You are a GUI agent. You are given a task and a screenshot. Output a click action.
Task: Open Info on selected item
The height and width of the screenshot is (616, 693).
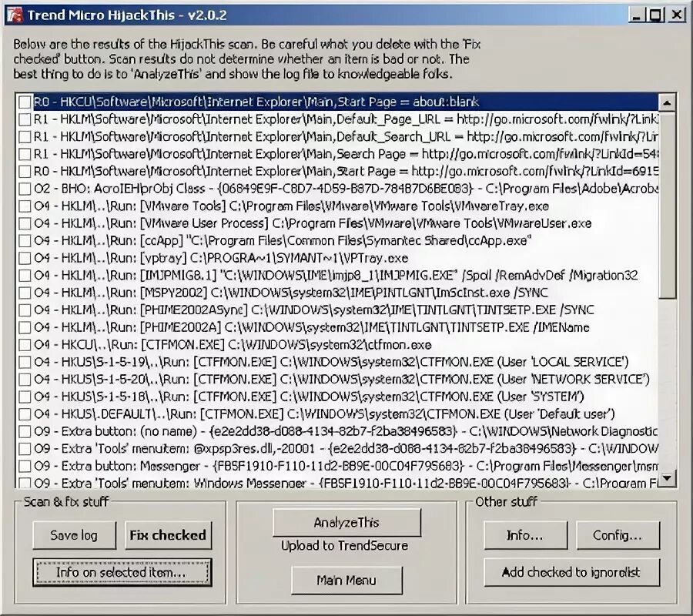(x=122, y=573)
